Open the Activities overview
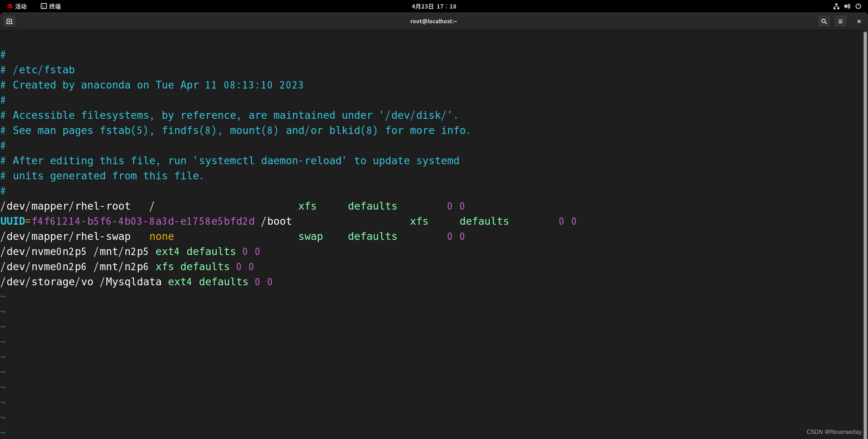Image resolution: width=868 pixels, height=439 pixels. pos(17,6)
